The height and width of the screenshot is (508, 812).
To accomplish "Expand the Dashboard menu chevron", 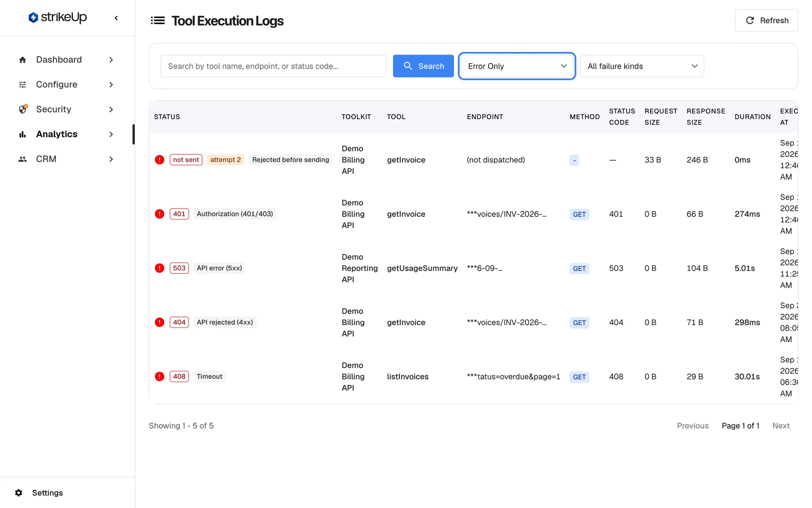I will click(x=111, y=60).
